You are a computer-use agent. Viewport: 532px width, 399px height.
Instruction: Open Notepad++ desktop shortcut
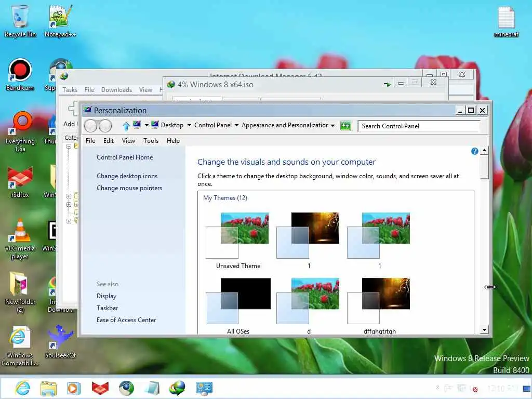tap(60, 20)
